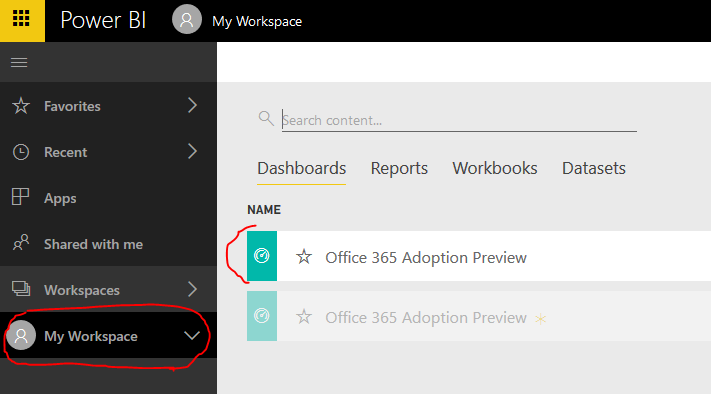Click the Power BI logo text

[103, 20]
